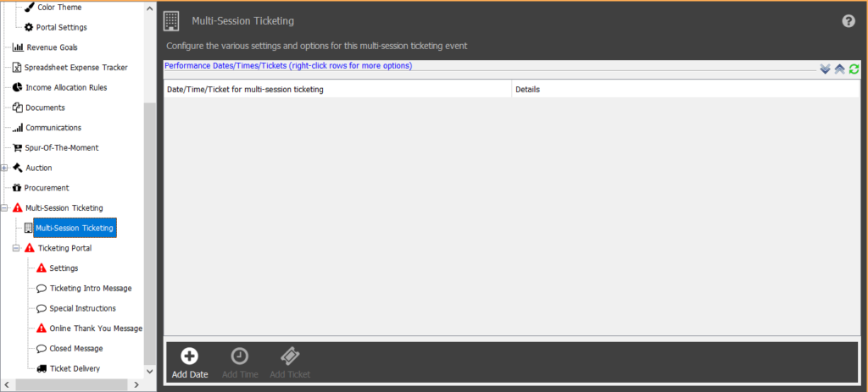Click the green refresh icon
The height and width of the screenshot is (392, 868).
tap(854, 69)
